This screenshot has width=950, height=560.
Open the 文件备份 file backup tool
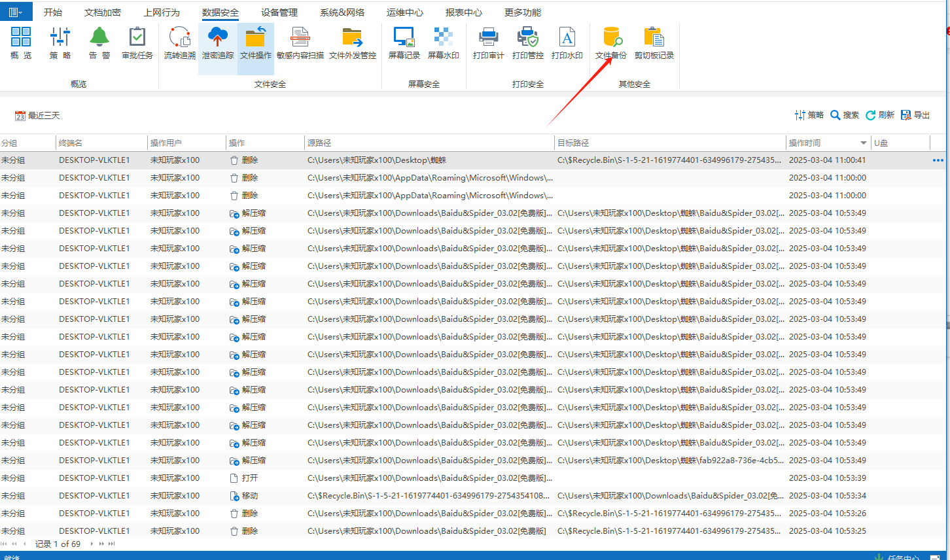610,43
